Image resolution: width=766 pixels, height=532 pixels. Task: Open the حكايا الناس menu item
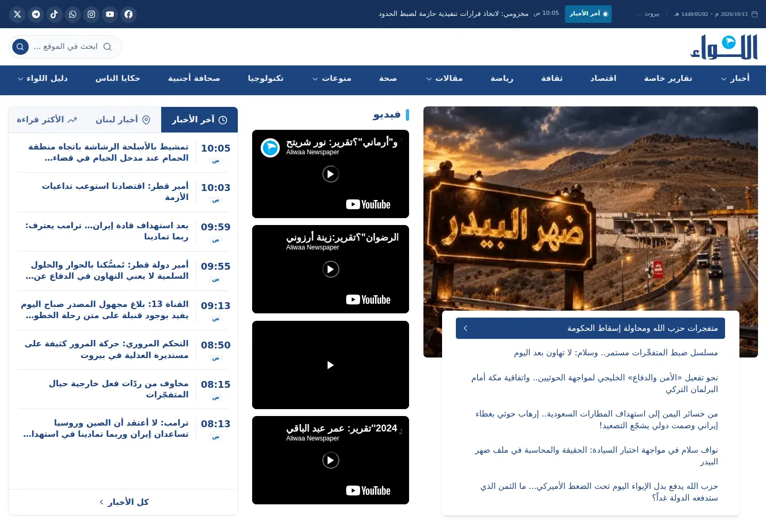[x=118, y=79]
